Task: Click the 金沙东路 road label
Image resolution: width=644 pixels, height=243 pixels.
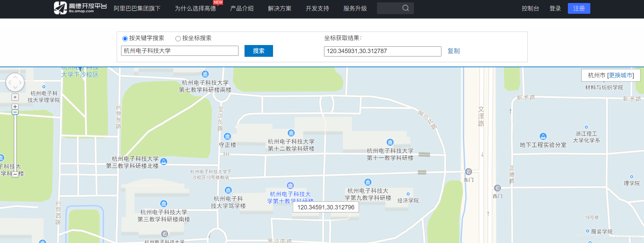Action: point(220,118)
